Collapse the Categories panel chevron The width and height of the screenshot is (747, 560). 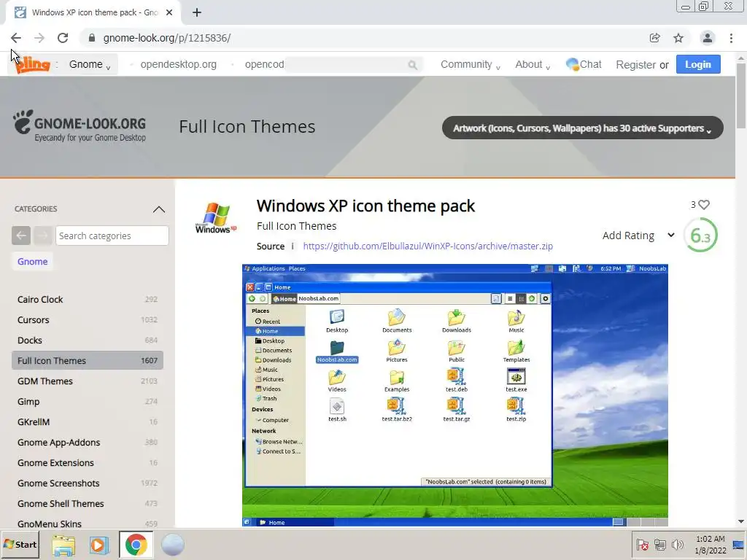click(159, 209)
